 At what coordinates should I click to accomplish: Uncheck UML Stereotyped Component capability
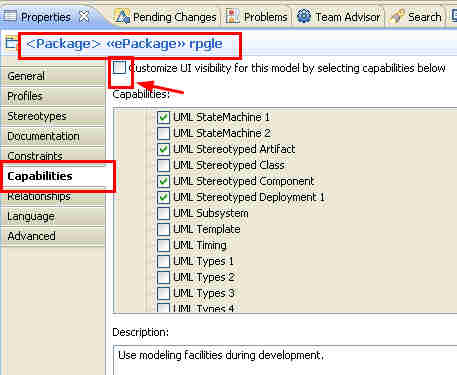pos(163,181)
